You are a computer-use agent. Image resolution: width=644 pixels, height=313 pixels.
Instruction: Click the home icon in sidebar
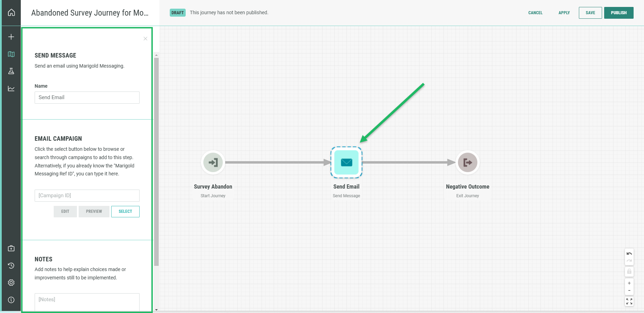click(11, 13)
